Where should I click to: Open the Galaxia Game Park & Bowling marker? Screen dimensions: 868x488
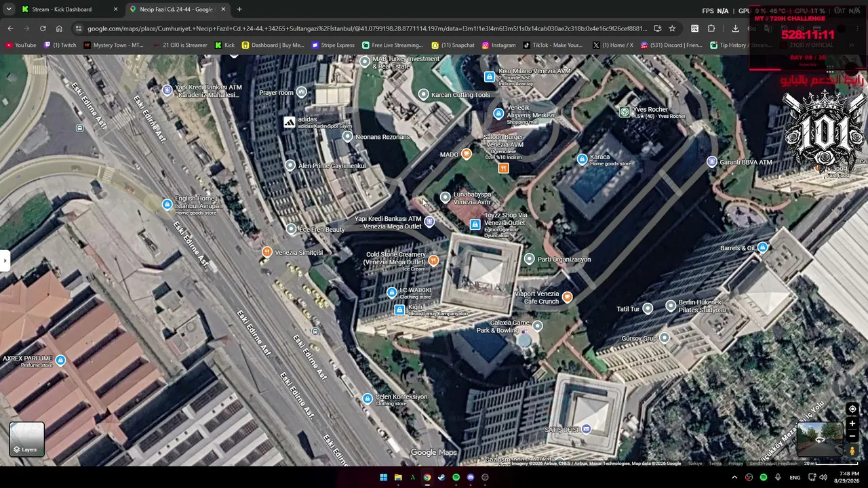[537, 326]
